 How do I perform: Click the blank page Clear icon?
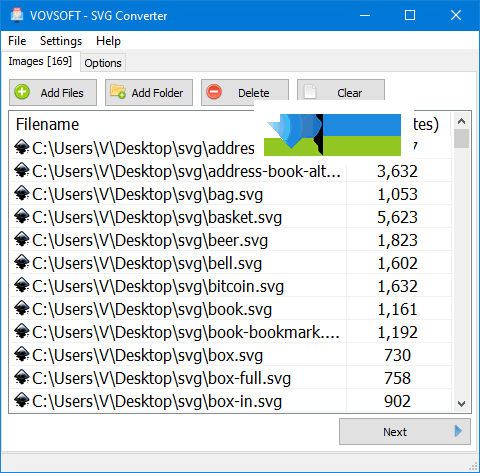click(x=310, y=92)
